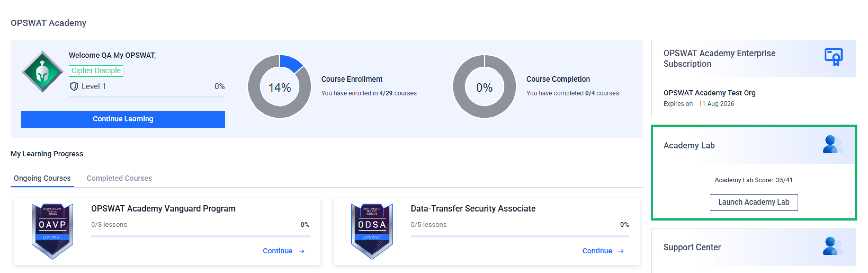Screen dimensions: 868x273
Task: Click the Course Completion 0% donut chart
Action: pos(484,87)
